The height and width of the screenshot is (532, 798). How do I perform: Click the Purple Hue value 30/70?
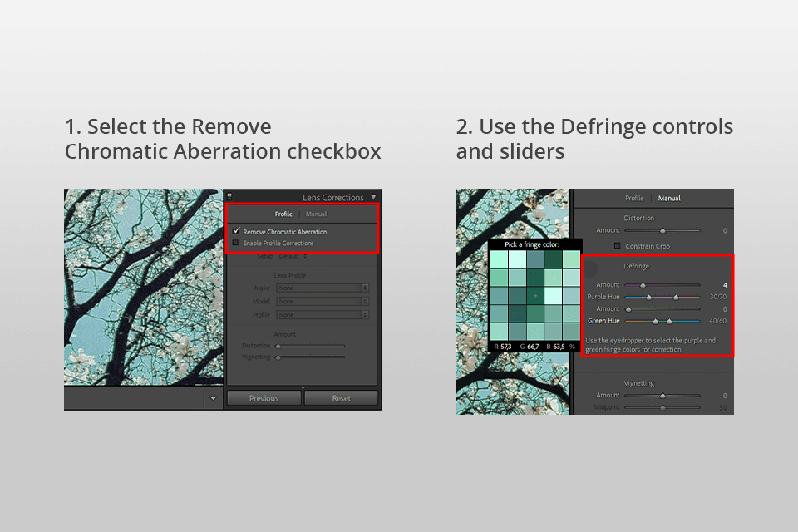coord(718,297)
